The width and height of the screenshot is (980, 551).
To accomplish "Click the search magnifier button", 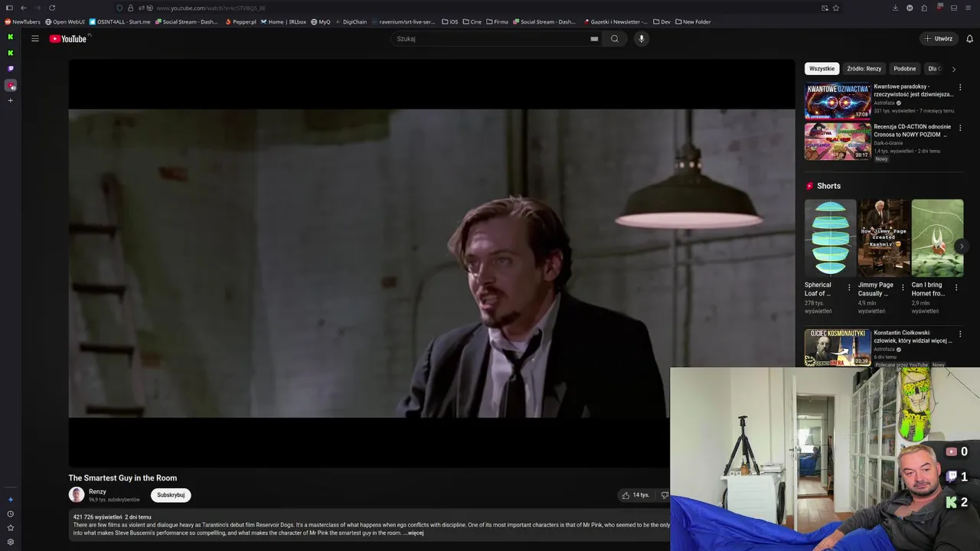I will point(614,38).
